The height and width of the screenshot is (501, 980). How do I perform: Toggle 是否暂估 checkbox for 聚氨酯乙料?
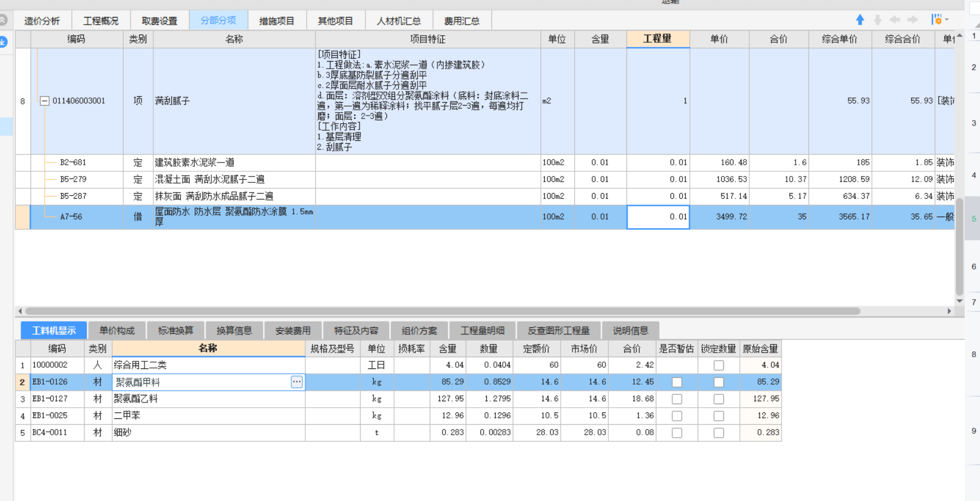(677, 399)
